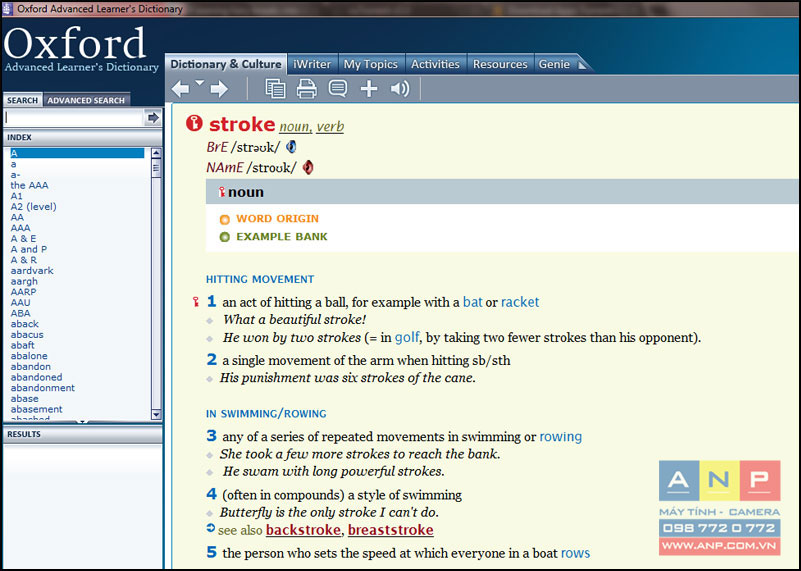Follow the golf link
801x571 pixels.
coord(407,337)
